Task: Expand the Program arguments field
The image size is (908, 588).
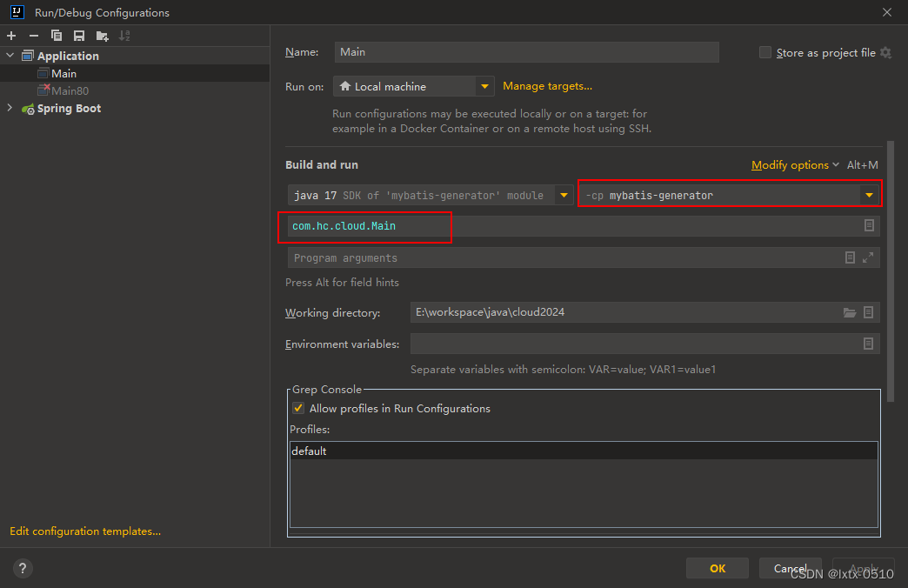Action: (x=867, y=257)
